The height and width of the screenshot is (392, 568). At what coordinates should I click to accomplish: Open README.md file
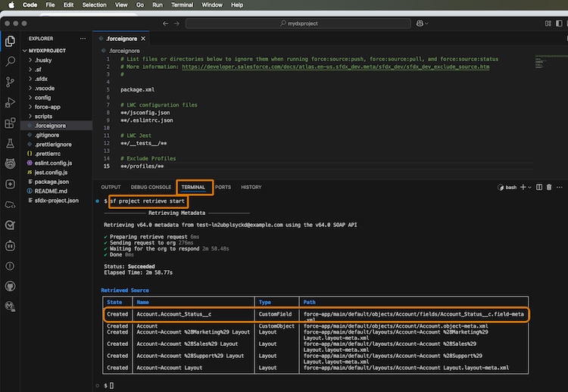(x=51, y=191)
